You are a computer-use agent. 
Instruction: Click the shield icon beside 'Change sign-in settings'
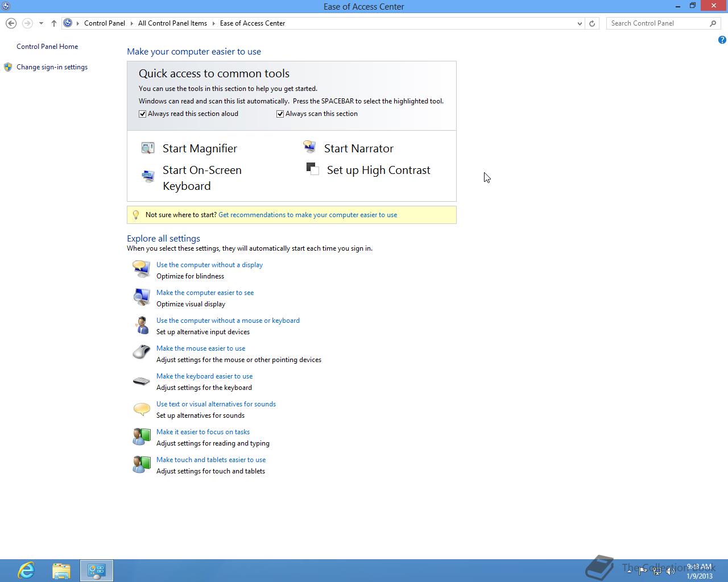pos(8,67)
